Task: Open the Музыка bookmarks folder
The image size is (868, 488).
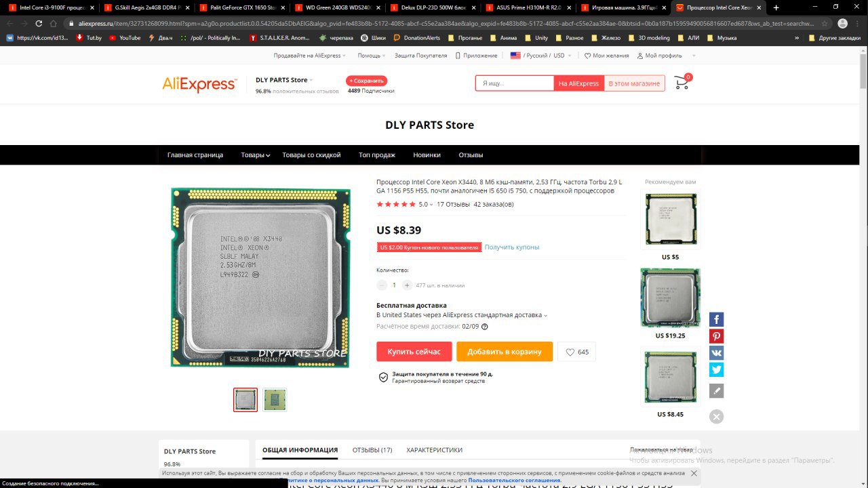Action: click(722, 38)
